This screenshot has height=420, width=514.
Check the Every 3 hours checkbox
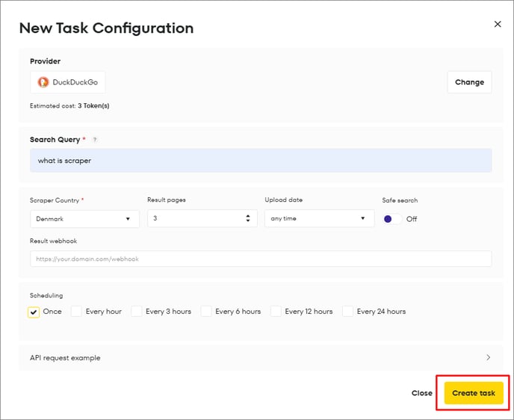coord(137,311)
